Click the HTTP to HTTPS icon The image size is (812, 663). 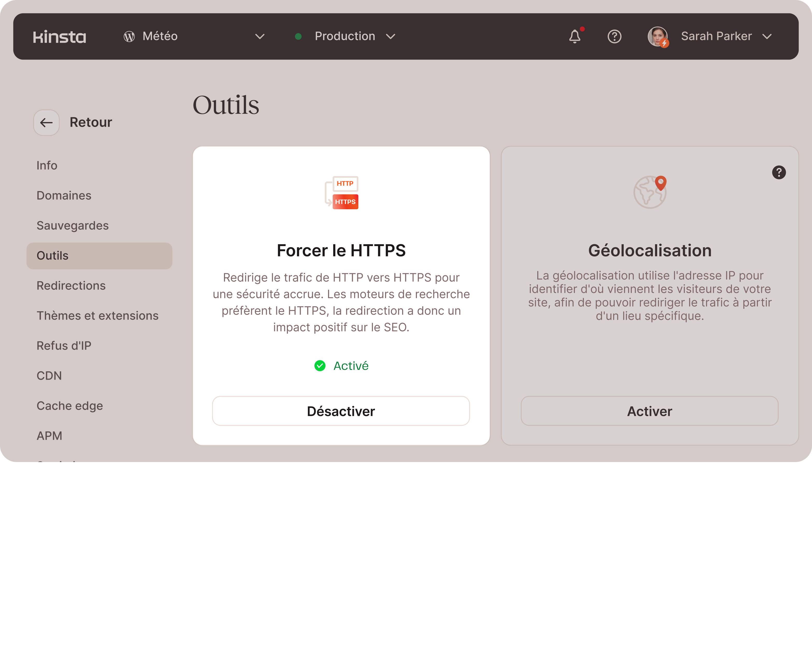click(342, 193)
